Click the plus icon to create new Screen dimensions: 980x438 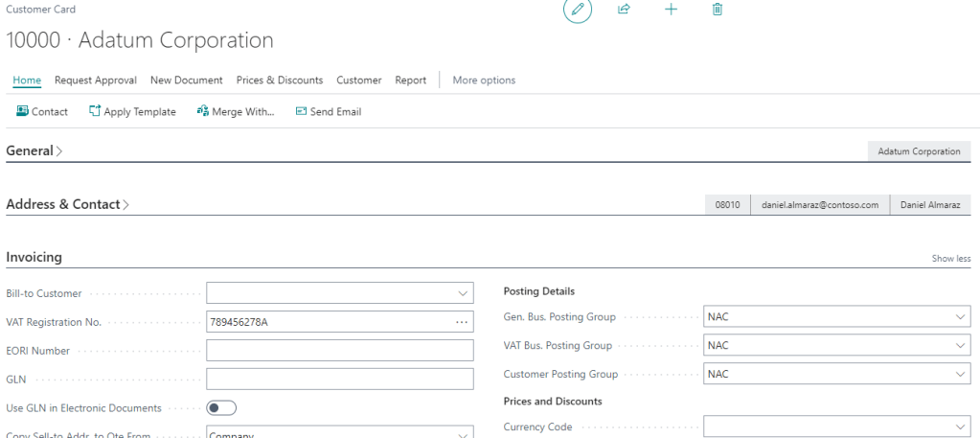pyautogui.click(x=671, y=10)
